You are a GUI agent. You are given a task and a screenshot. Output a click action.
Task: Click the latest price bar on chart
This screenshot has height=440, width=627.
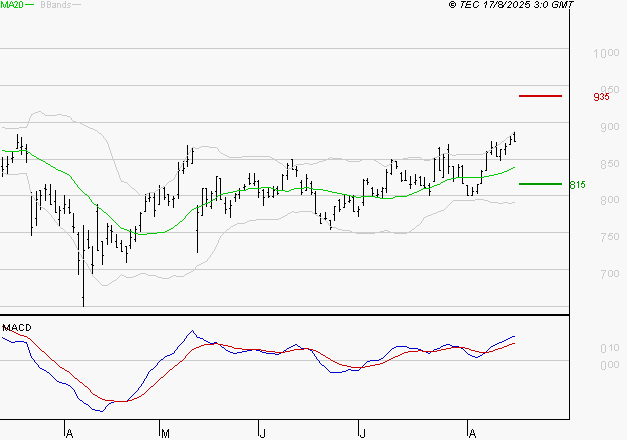[x=514, y=137]
